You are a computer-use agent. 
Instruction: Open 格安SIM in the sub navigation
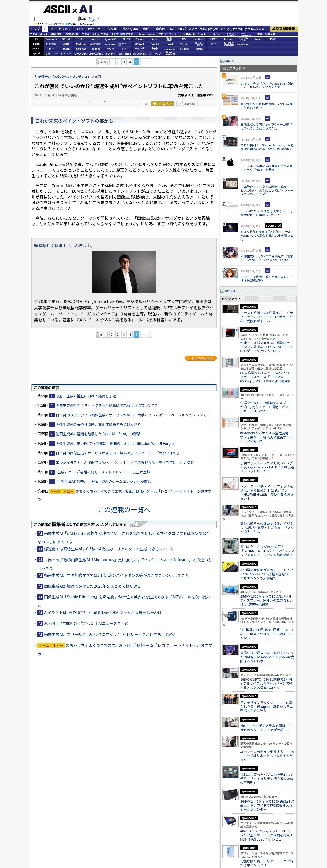(x=56, y=34)
